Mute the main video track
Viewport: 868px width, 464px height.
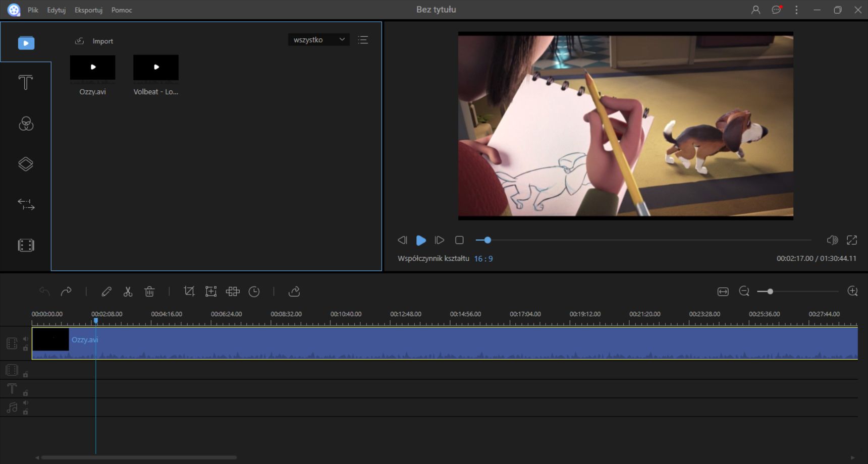coord(25,339)
